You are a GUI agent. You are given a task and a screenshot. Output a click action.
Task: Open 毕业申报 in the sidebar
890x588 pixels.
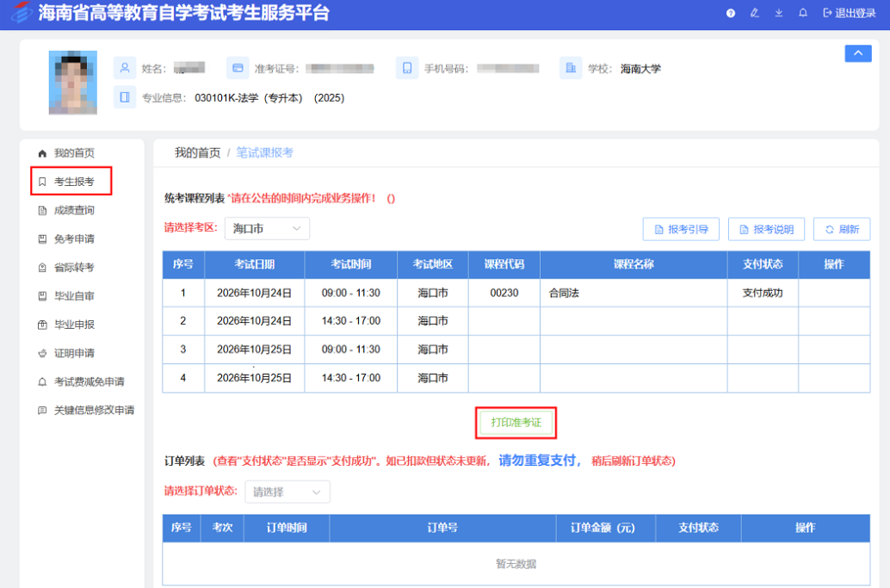tap(65, 325)
